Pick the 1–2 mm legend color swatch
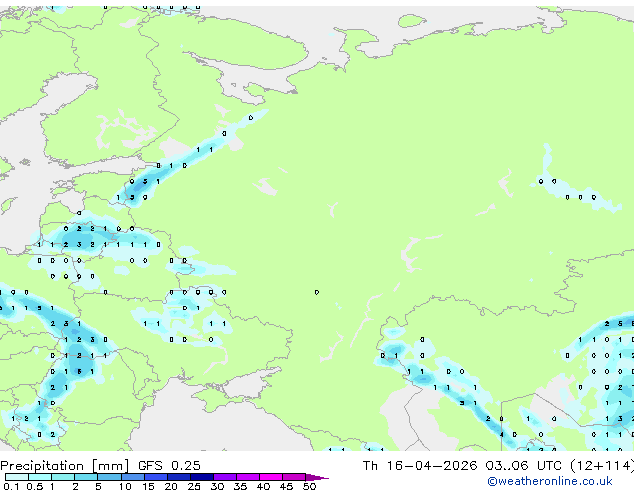This screenshot has width=634, height=490. 63,477
